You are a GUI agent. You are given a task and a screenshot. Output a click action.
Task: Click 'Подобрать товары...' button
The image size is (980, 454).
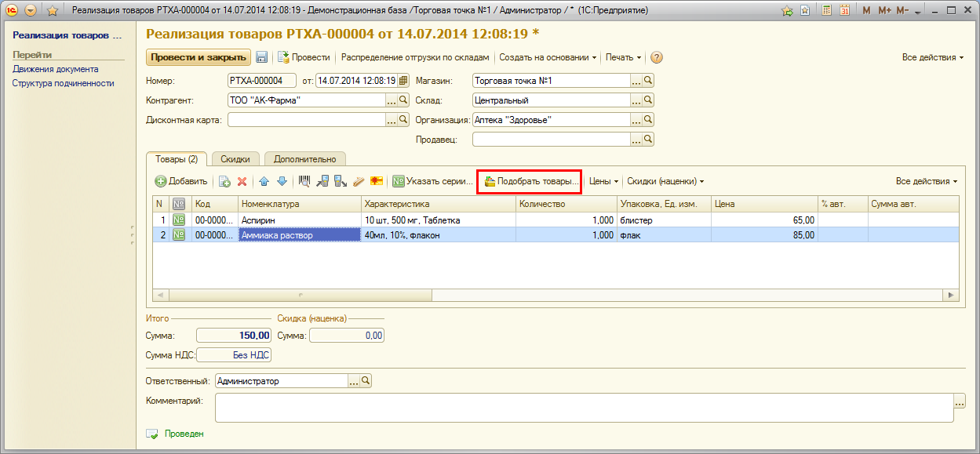click(530, 181)
